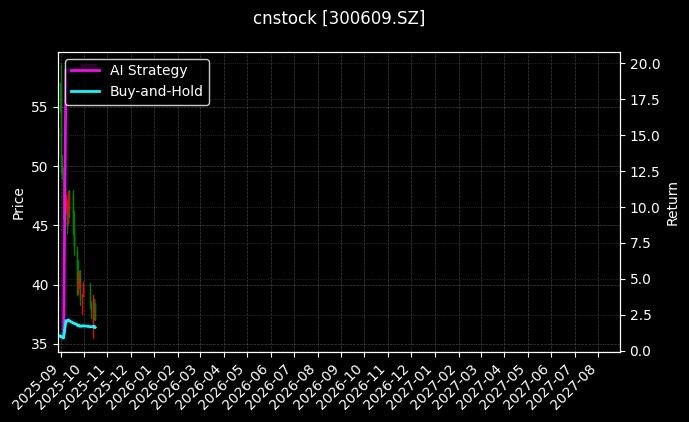Click the 35 tick on the Price axis
This screenshot has height=422, width=689.
[x=41, y=345]
